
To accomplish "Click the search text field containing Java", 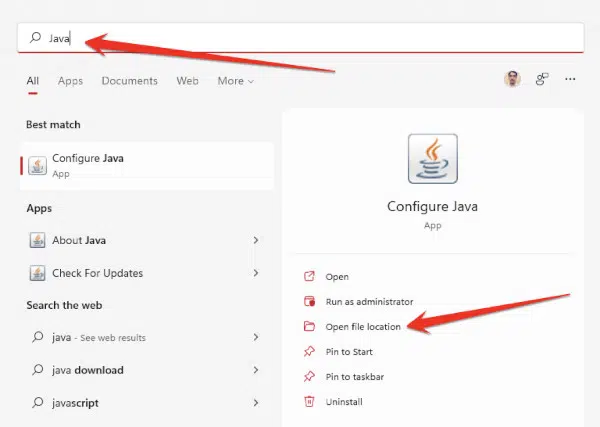I will [x=301, y=38].
